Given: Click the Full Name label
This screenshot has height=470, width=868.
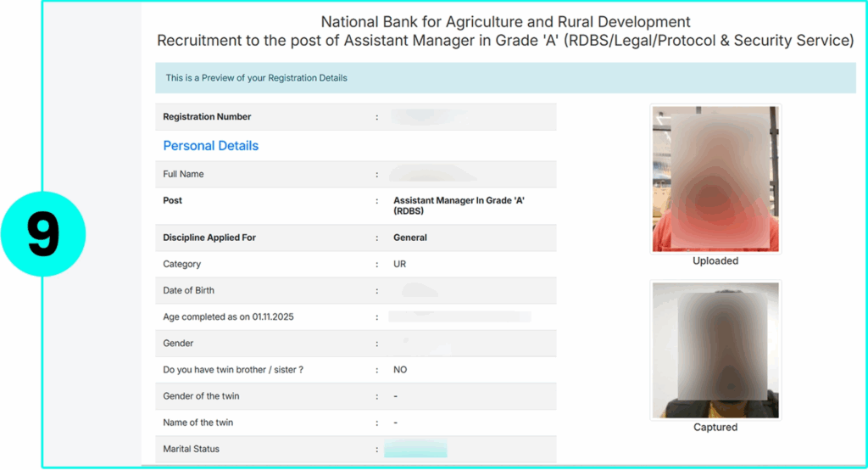Looking at the screenshot, I should click(x=183, y=174).
